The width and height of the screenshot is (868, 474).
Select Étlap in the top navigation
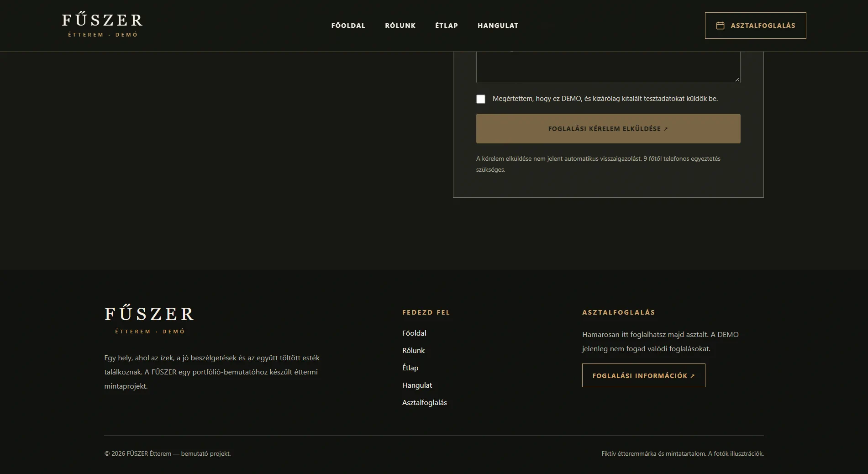click(x=447, y=26)
